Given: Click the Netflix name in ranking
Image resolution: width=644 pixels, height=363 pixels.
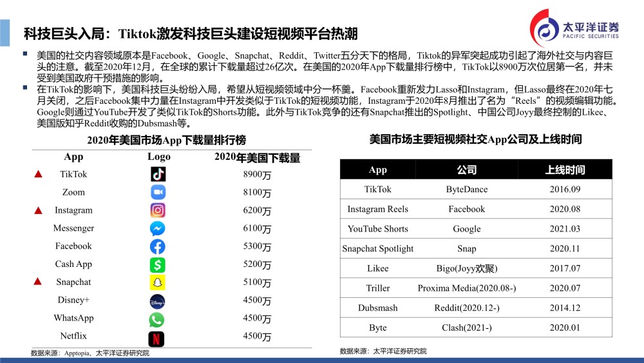Looking at the screenshot, I should point(73,336).
